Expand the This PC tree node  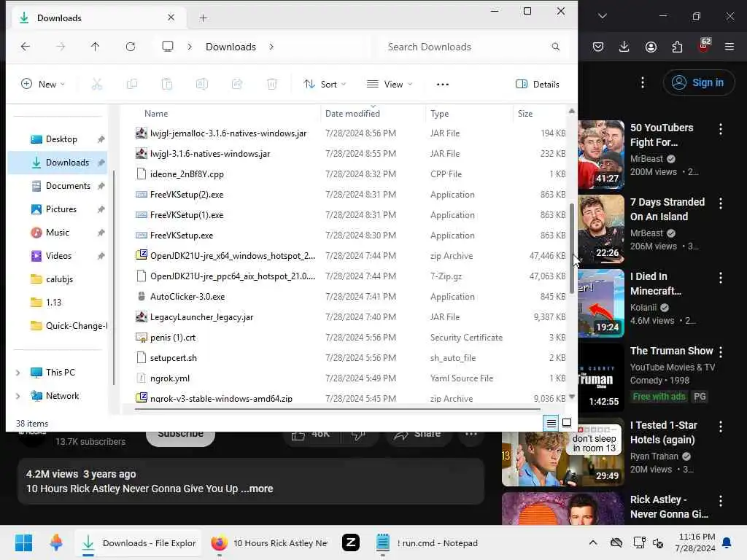[x=18, y=373]
